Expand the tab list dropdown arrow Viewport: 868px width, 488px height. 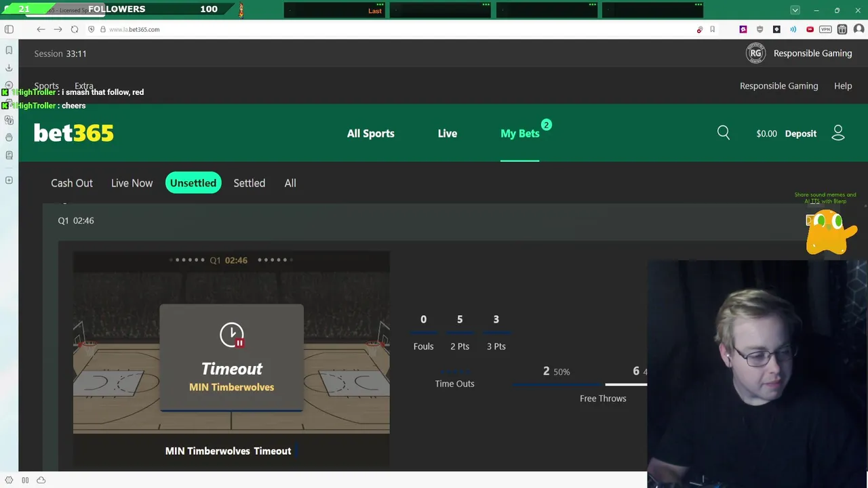point(795,10)
